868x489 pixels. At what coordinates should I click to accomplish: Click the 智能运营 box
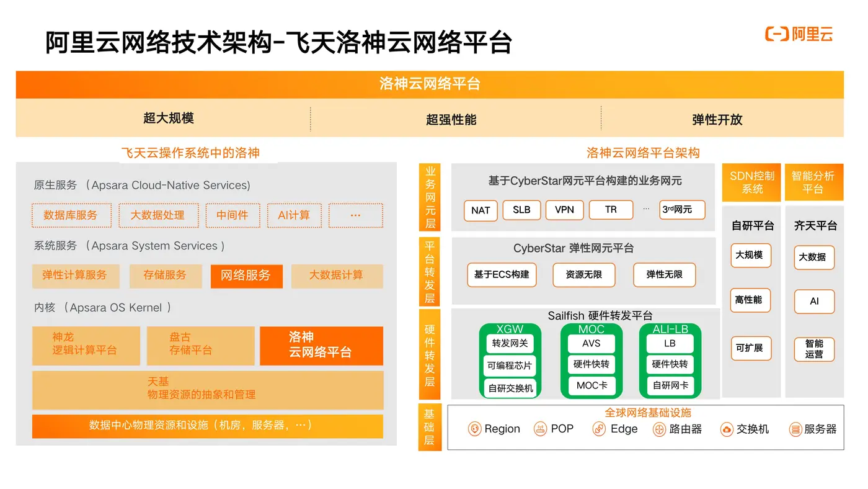click(x=814, y=349)
